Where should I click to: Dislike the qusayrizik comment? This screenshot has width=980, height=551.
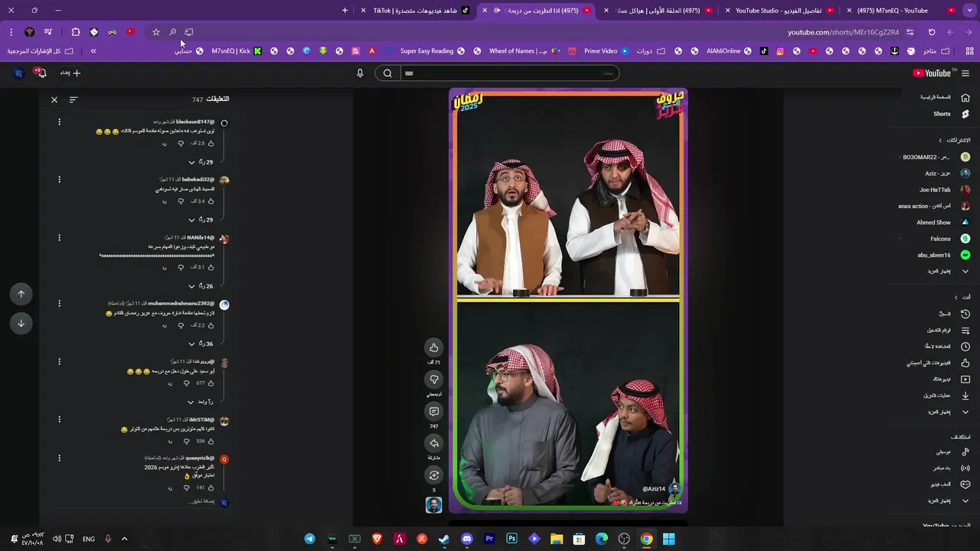tap(186, 487)
